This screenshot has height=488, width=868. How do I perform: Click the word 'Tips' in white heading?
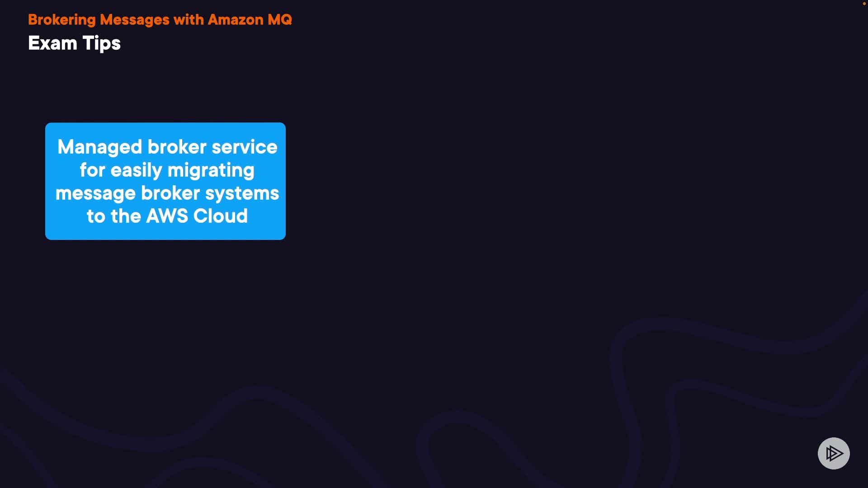[x=102, y=44]
